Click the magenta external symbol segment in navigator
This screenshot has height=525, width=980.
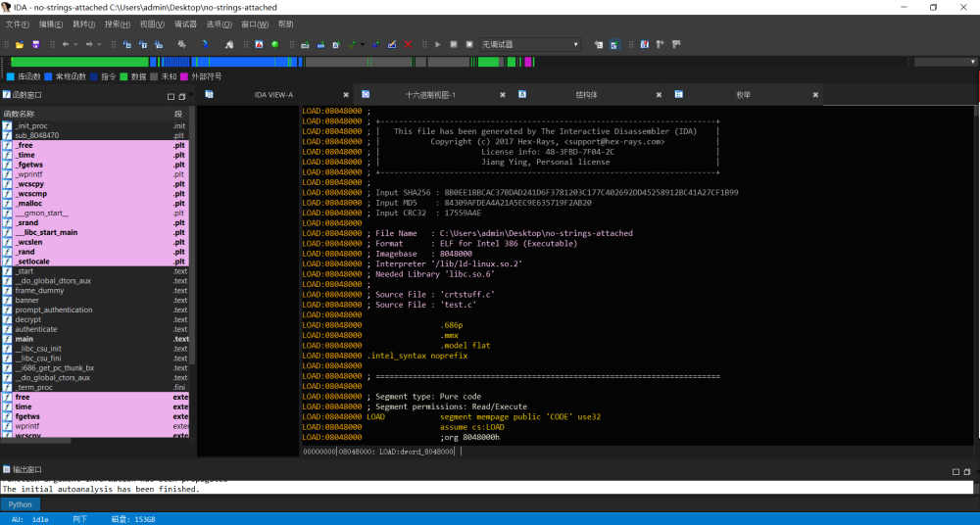528,62
